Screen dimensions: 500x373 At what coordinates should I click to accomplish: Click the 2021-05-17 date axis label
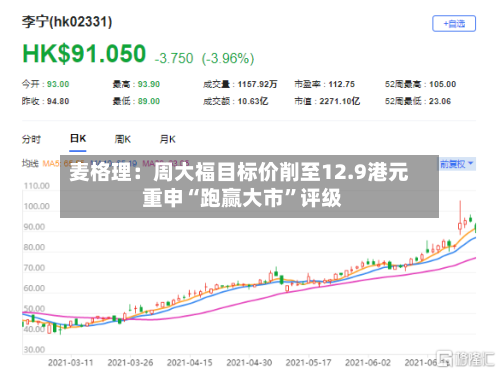308,363
